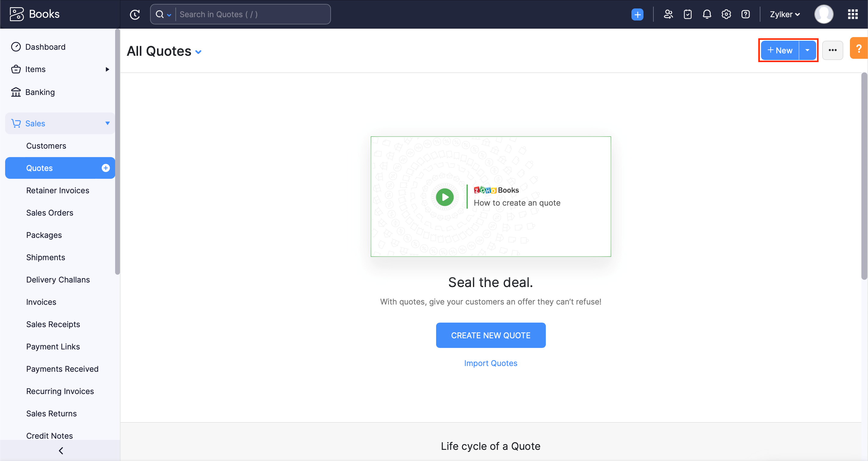The width and height of the screenshot is (868, 461).
Task: Open Invoices from the sidebar
Action: coord(41,302)
